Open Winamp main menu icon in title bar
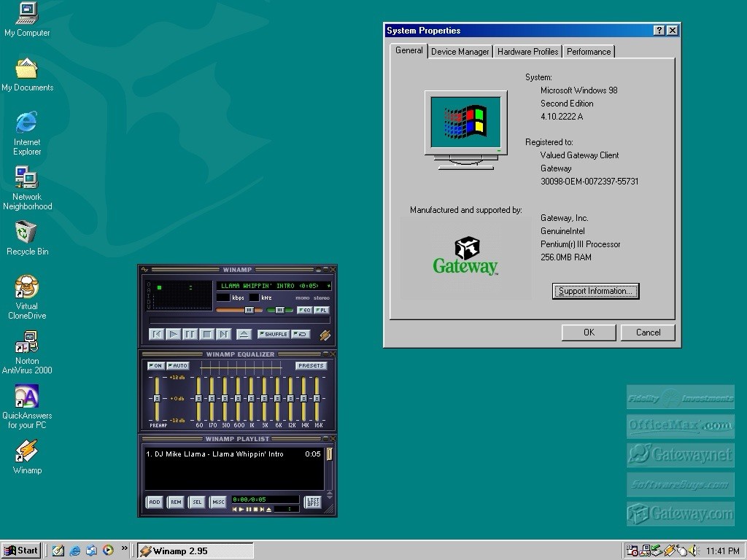This screenshot has height=560, width=747. 145,270
